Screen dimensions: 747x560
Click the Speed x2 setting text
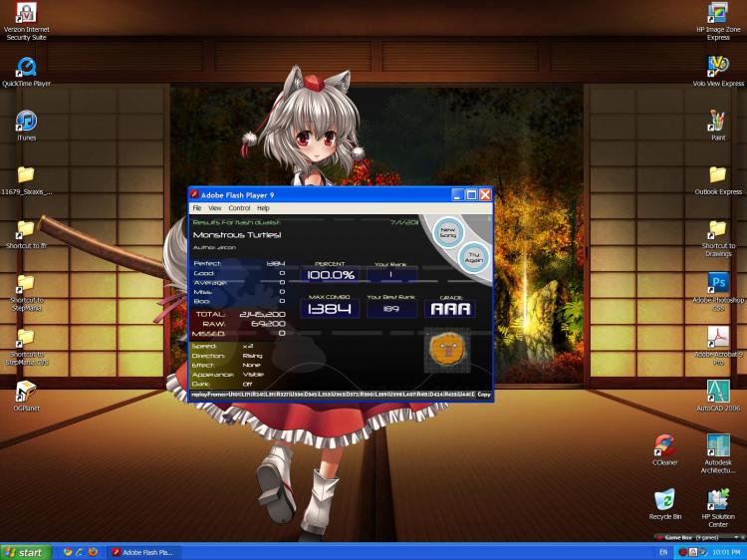[x=222, y=346]
